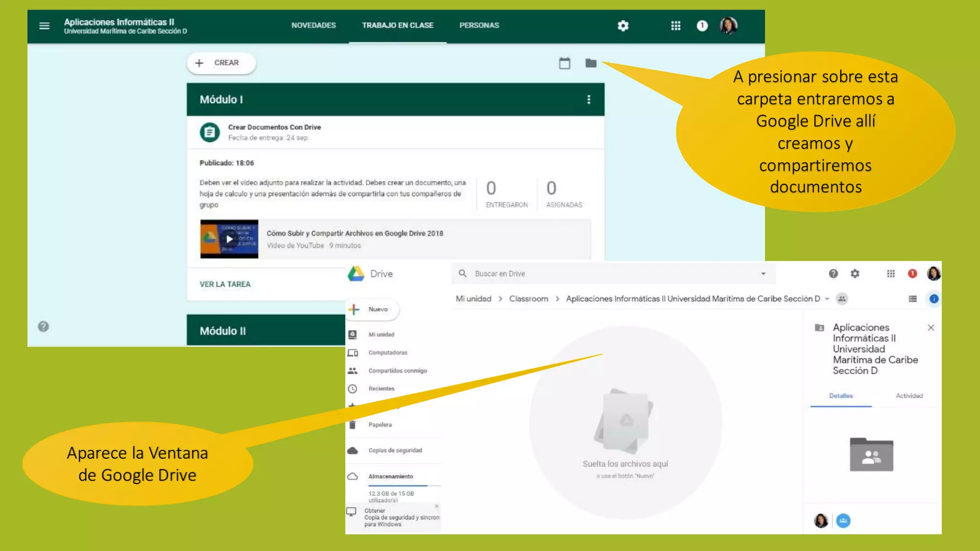Open Classroom settings gear icon

pyautogui.click(x=623, y=26)
